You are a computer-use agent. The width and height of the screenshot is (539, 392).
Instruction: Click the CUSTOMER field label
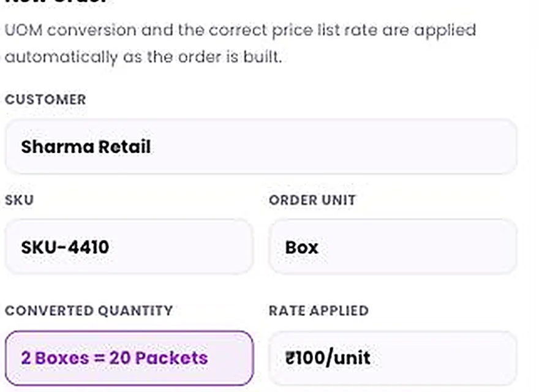(x=45, y=100)
